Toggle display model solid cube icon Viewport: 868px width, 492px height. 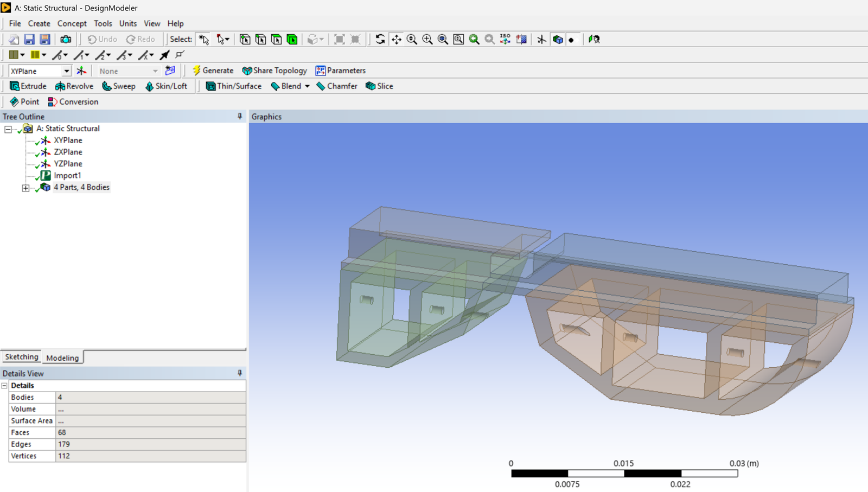point(558,39)
